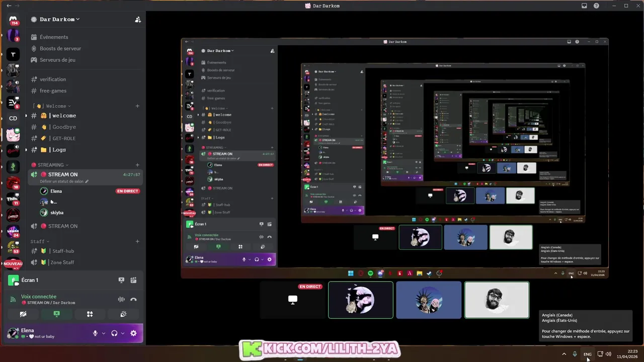Mute the microphone in the user panel

(x=95, y=333)
